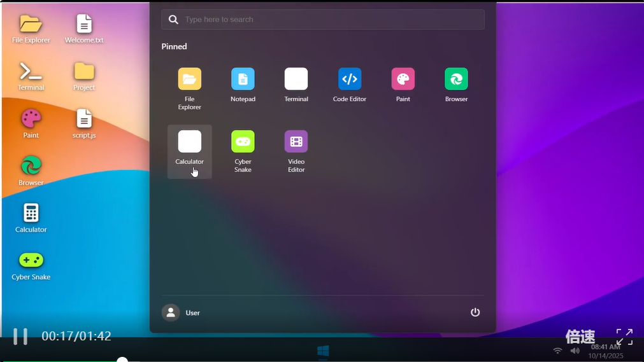Image resolution: width=644 pixels, height=362 pixels.
Task: Open the User account profile
Action: (182, 312)
